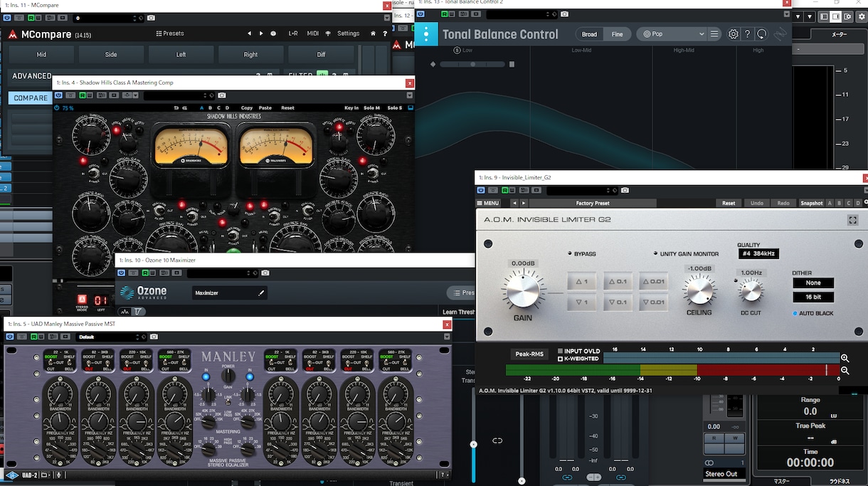Image resolution: width=868 pixels, height=486 pixels.
Task: Toggle Solo M on Shadow Hills
Action: point(372,108)
